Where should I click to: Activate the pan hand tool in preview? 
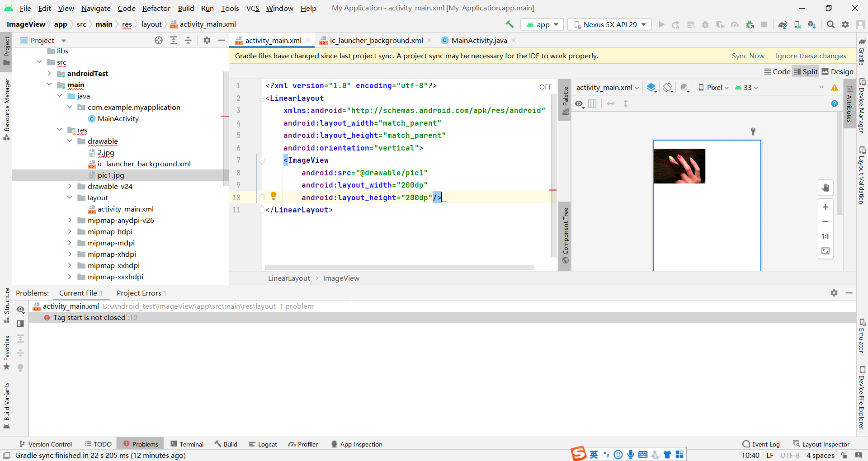click(x=826, y=188)
